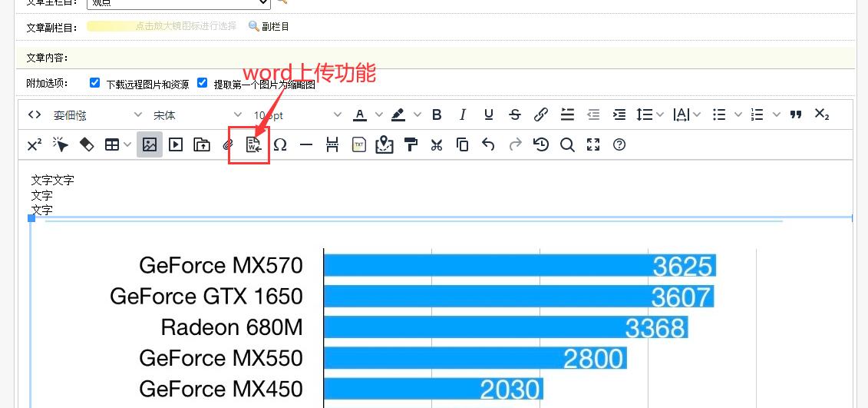The width and height of the screenshot is (868, 408).
Task: Insert a page break
Action: pyautogui.click(x=332, y=144)
